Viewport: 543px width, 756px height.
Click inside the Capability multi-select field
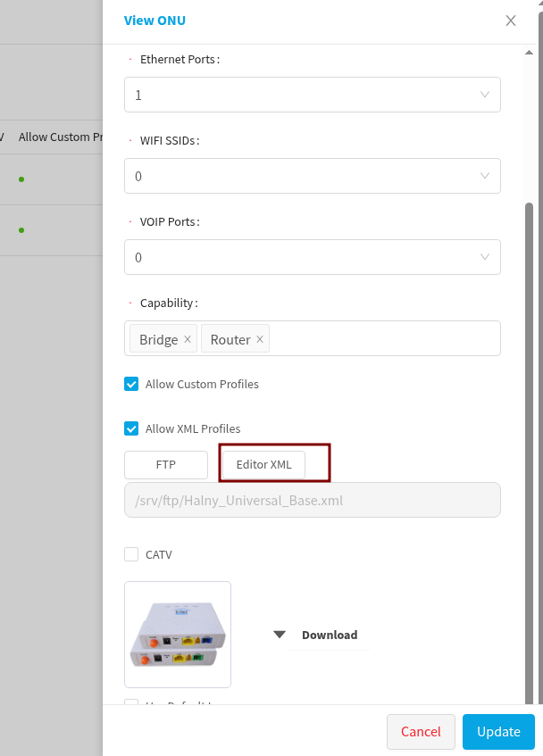click(384, 339)
